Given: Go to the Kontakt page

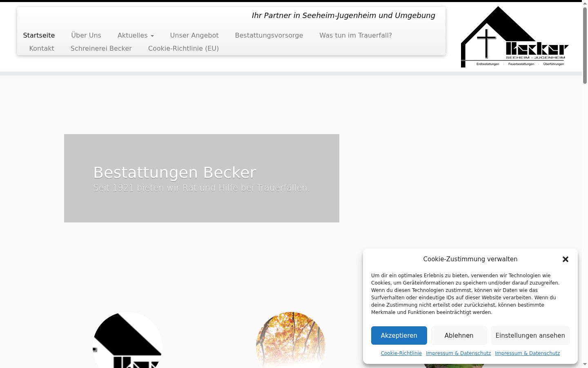Looking at the screenshot, I should (x=42, y=49).
